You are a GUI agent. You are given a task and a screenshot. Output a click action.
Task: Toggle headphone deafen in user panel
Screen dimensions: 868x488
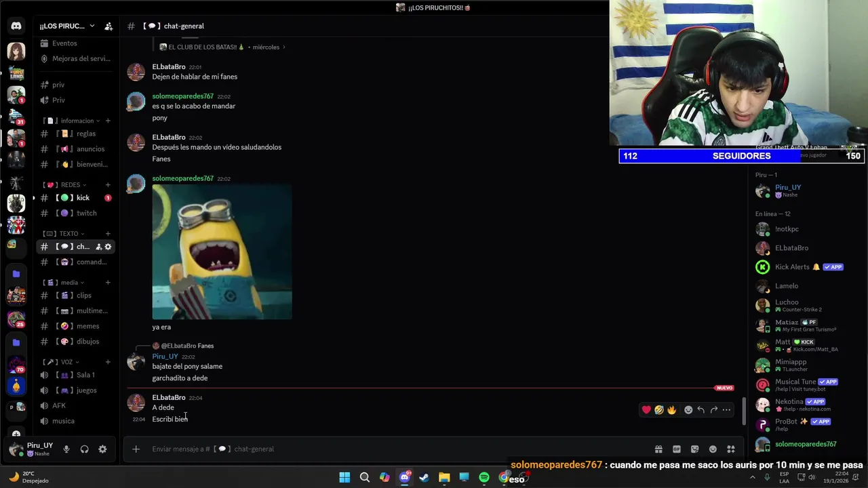84,449
